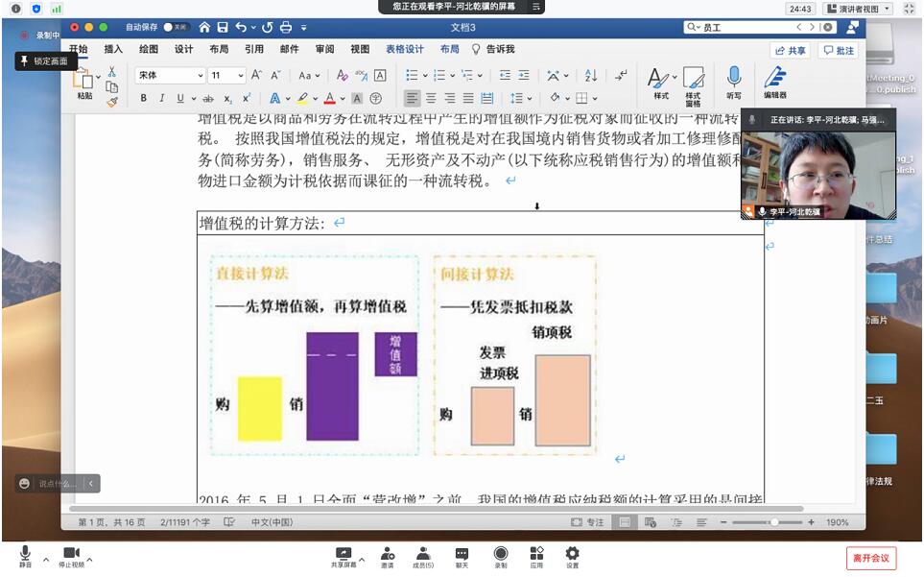Cut selection with the scissors icon

(x=111, y=72)
